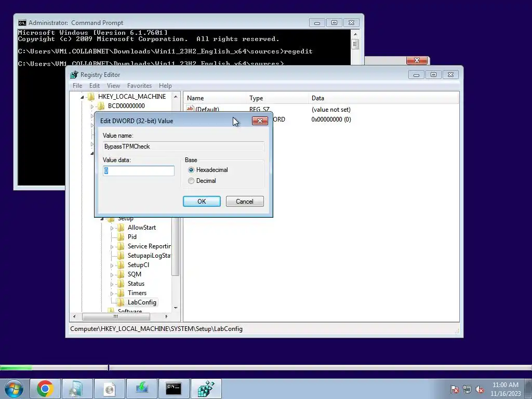
Task: Click the LabConfig folder icon
Action: 121,302
